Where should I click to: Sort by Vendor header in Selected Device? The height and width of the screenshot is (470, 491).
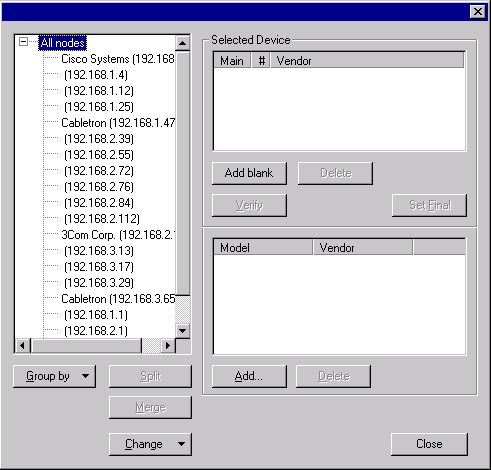[x=367, y=61]
